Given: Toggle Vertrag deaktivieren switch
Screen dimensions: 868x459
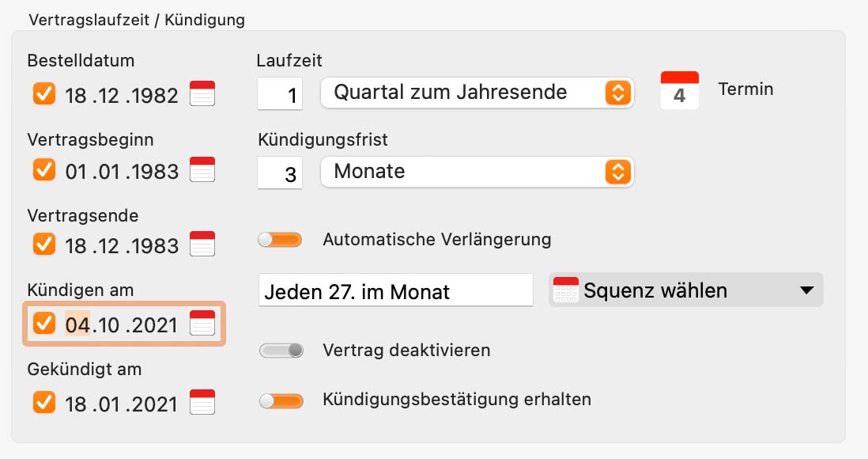Looking at the screenshot, I should click(281, 351).
